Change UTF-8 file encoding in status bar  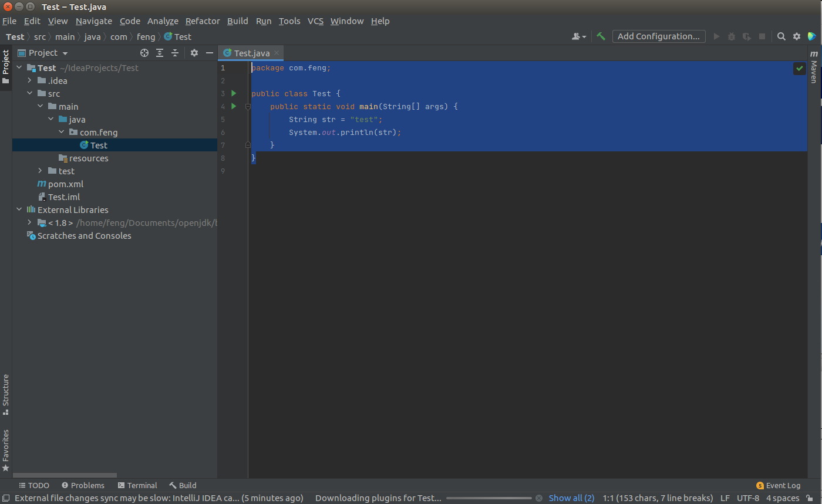coord(748,498)
